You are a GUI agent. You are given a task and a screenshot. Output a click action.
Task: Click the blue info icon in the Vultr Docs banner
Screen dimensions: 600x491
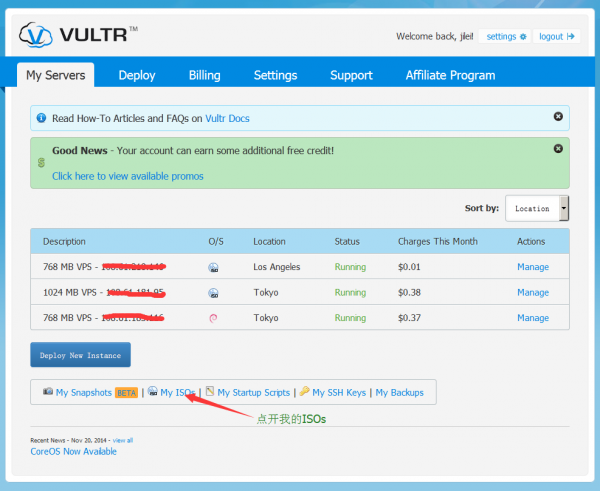click(x=41, y=118)
